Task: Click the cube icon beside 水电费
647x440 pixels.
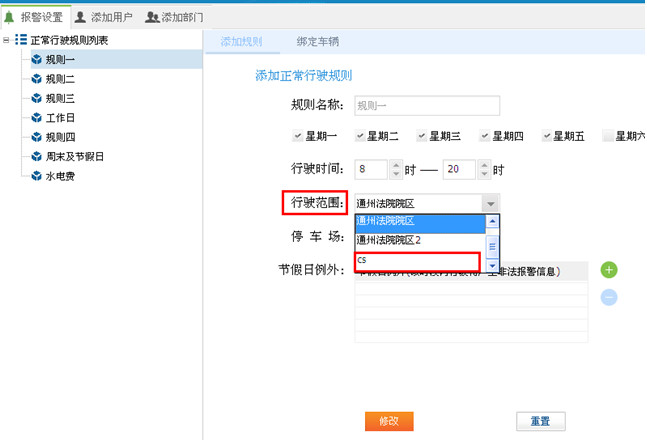Action: pyautogui.click(x=37, y=176)
